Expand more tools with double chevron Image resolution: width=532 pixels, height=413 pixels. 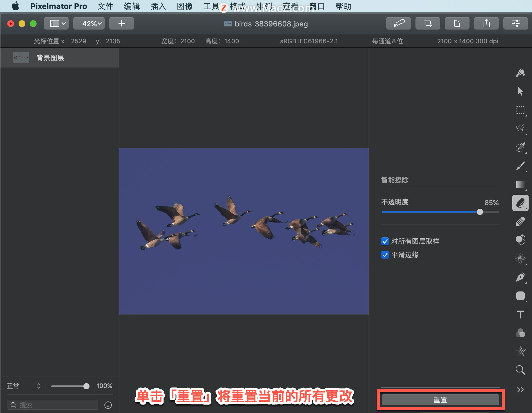tap(520, 390)
